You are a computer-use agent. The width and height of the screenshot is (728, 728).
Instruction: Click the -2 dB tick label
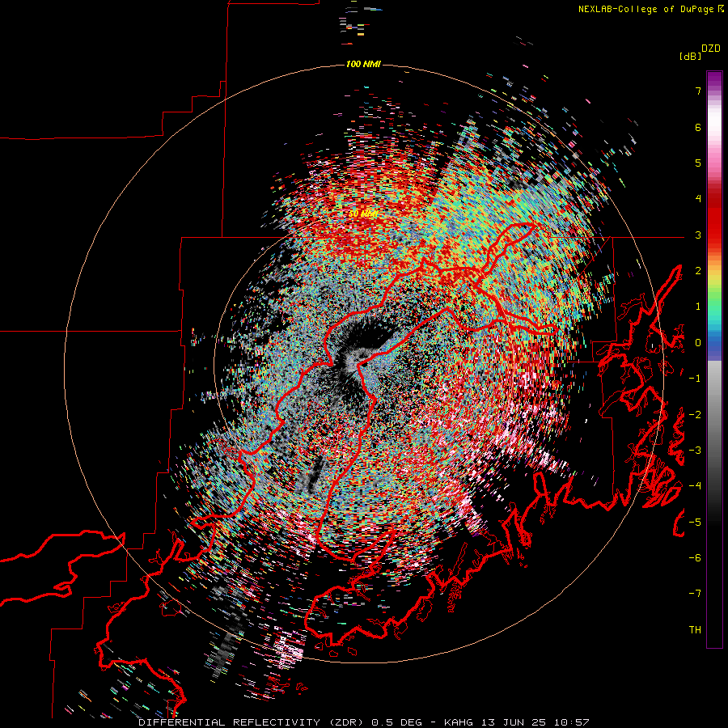695,415
